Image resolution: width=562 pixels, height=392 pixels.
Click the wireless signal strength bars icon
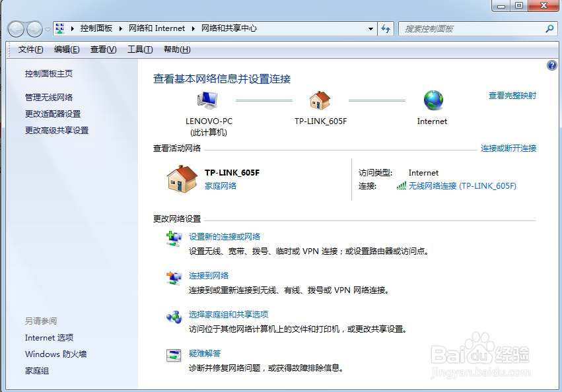pos(402,185)
